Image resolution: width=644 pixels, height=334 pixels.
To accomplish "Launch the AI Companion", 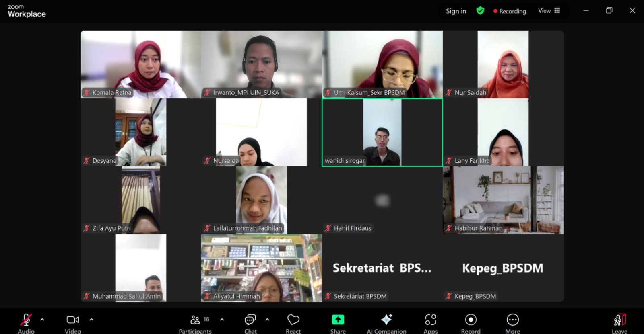I will pyautogui.click(x=386, y=322).
